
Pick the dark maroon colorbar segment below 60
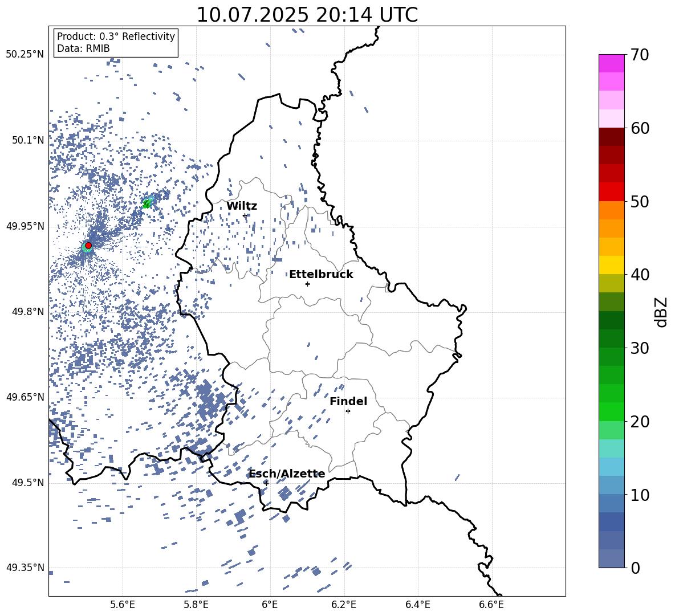(x=611, y=137)
